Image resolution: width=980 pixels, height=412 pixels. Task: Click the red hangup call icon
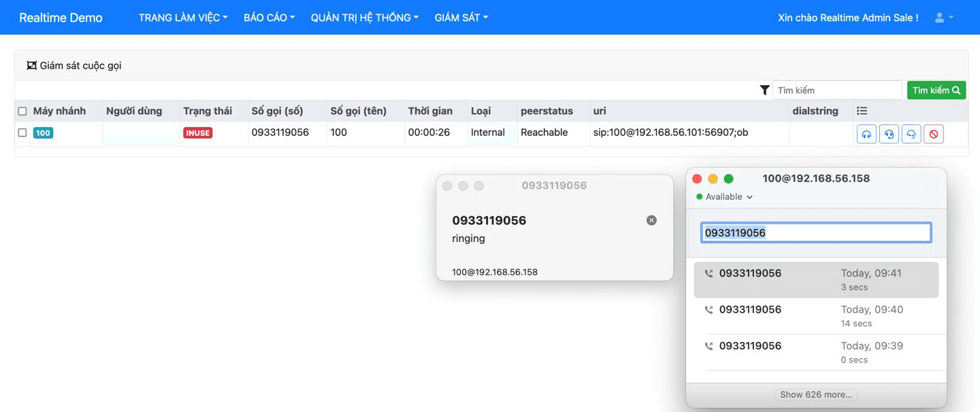(x=933, y=133)
